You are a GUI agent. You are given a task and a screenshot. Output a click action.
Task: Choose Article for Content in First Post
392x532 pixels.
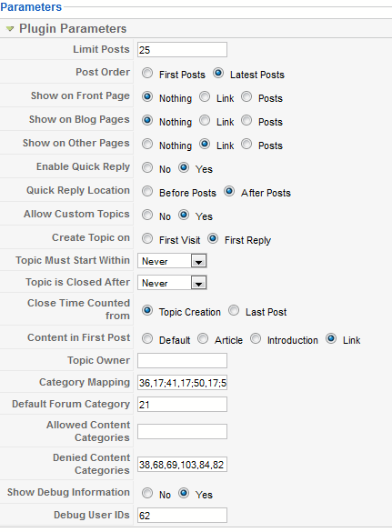click(203, 338)
